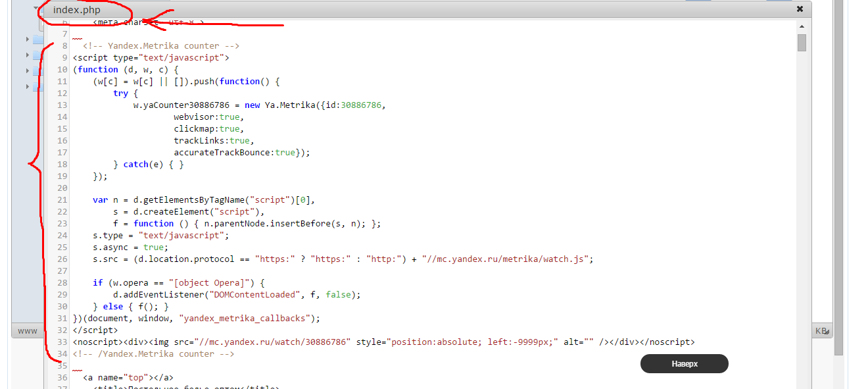The width and height of the screenshot is (868, 389).
Task: Click line number 7 in the gutter
Action: (x=64, y=34)
